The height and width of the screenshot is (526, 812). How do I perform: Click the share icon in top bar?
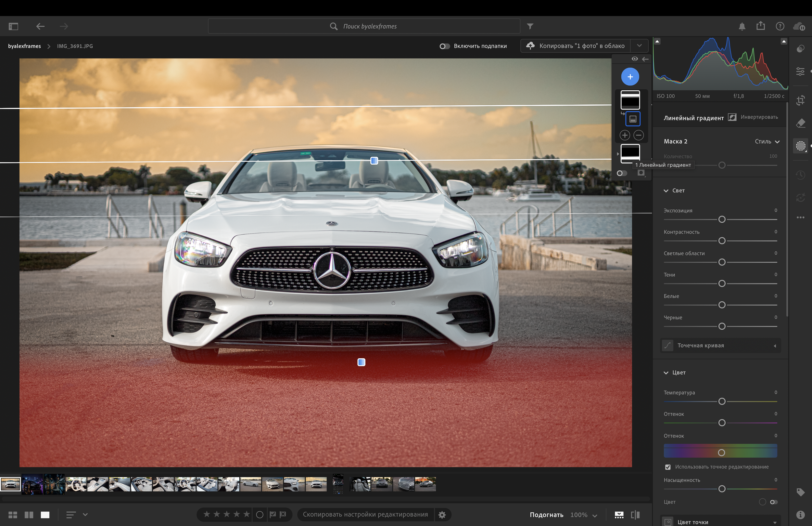click(760, 26)
